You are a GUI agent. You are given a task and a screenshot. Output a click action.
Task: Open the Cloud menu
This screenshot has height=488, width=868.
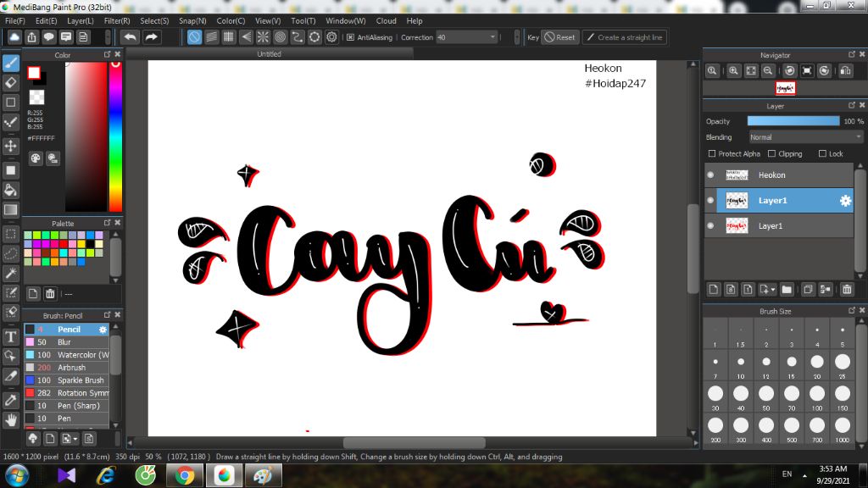click(386, 21)
